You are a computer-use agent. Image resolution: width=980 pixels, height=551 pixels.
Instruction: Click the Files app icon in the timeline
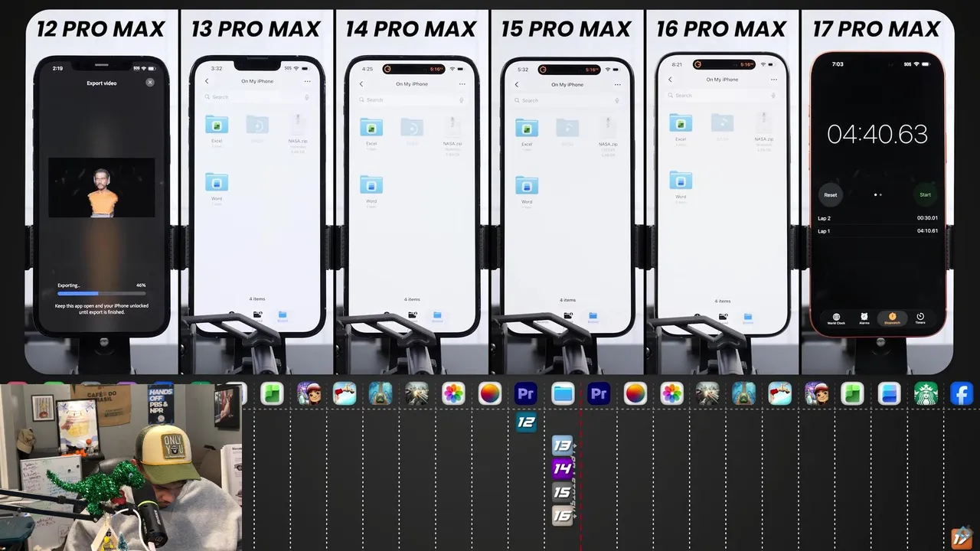(x=563, y=394)
